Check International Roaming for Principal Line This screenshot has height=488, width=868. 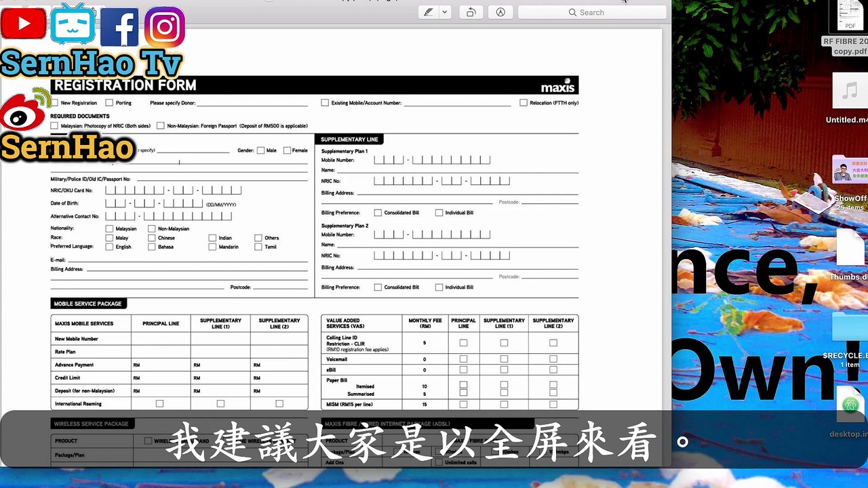[x=160, y=403]
